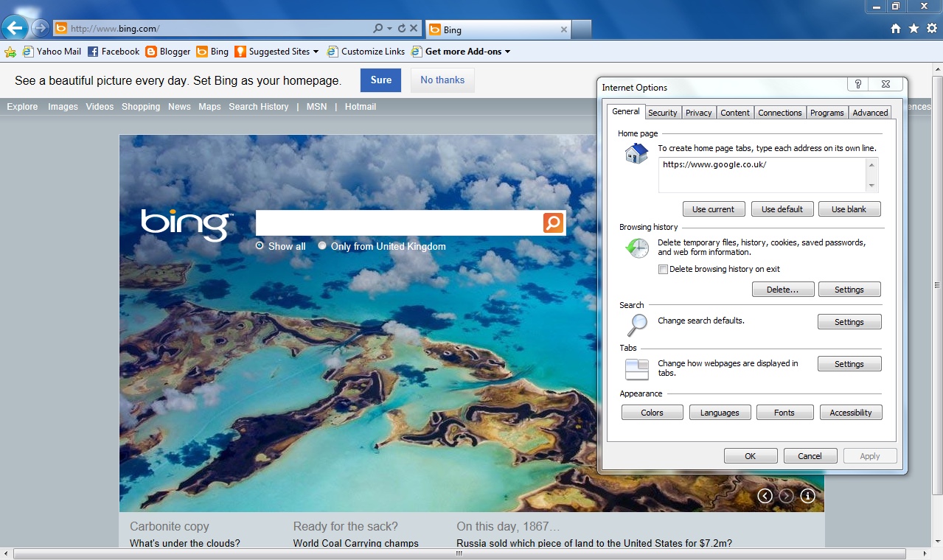Click the Delete... button
The image size is (943, 560).
(x=783, y=290)
